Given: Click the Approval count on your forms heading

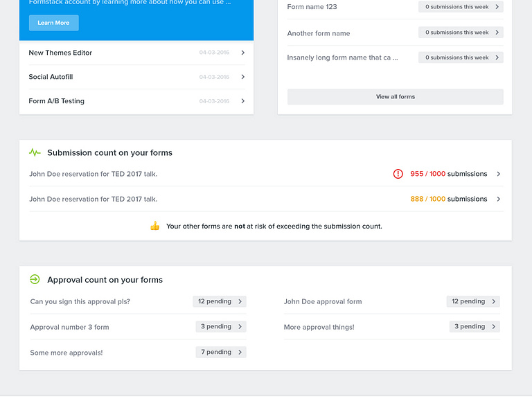Looking at the screenshot, I should pos(105,280).
